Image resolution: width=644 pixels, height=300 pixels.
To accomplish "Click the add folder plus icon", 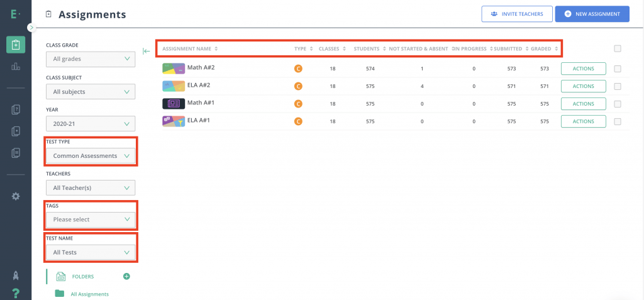I will [x=126, y=276].
